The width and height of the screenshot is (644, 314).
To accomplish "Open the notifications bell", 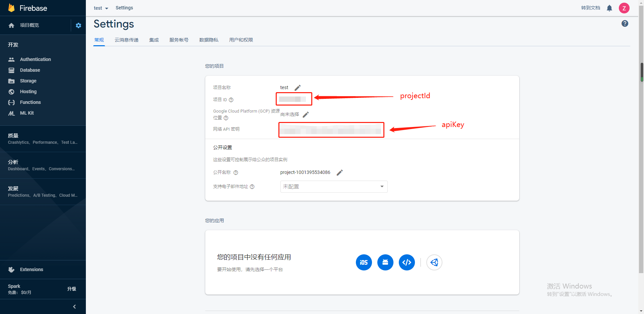I will [x=609, y=8].
